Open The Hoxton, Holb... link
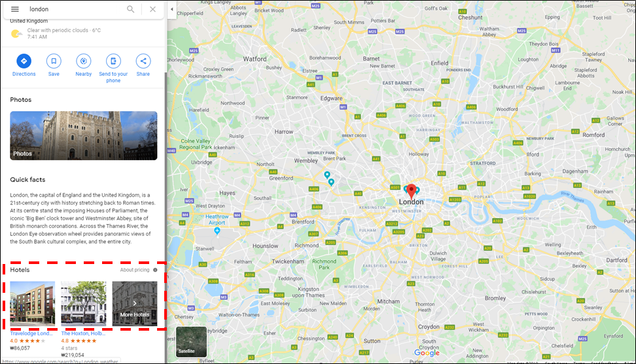This screenshot has width=636, height=364. point(83,334)
